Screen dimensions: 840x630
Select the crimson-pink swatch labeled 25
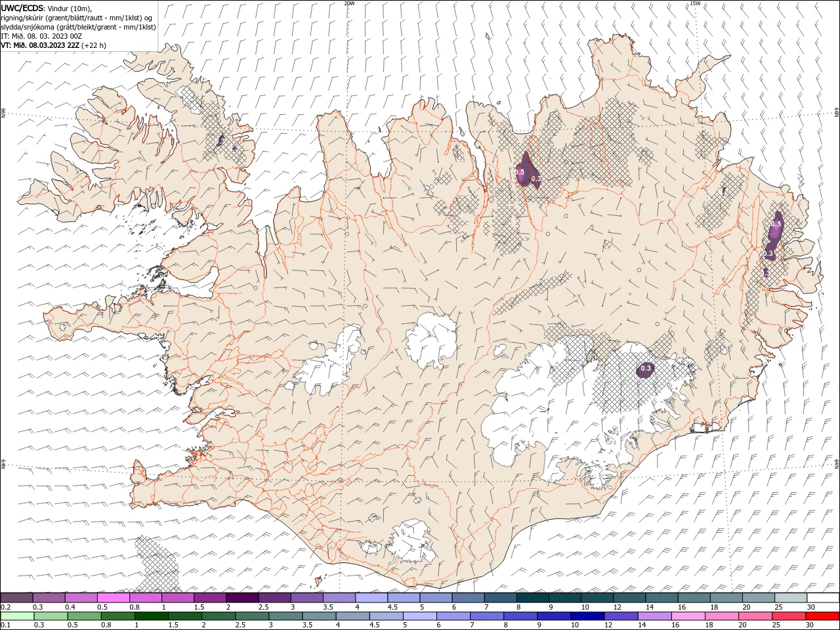789,616
